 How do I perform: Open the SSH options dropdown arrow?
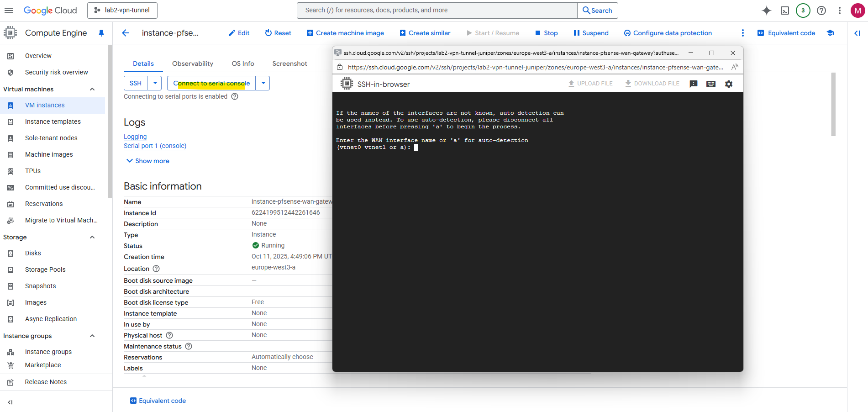(155, 83)
